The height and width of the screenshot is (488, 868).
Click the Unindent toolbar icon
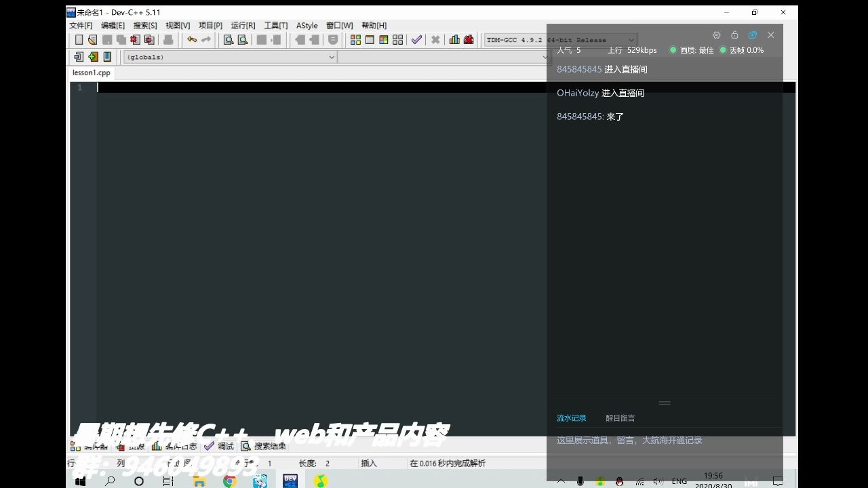(x=276, y=40)
